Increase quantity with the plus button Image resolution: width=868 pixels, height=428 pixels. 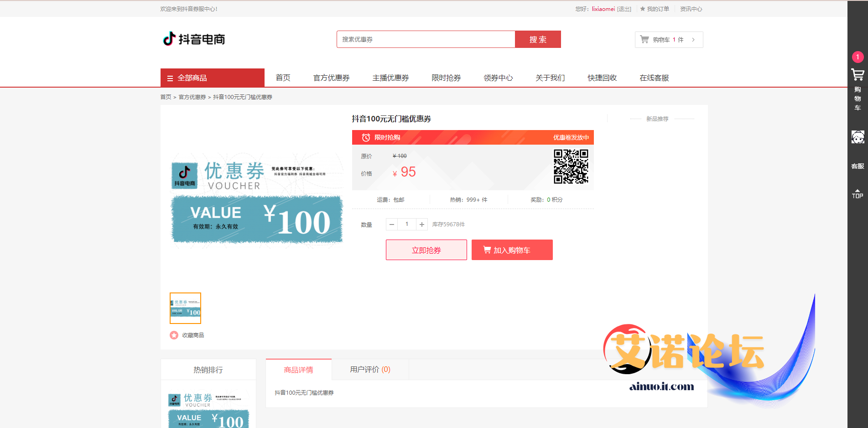[422, 224]
